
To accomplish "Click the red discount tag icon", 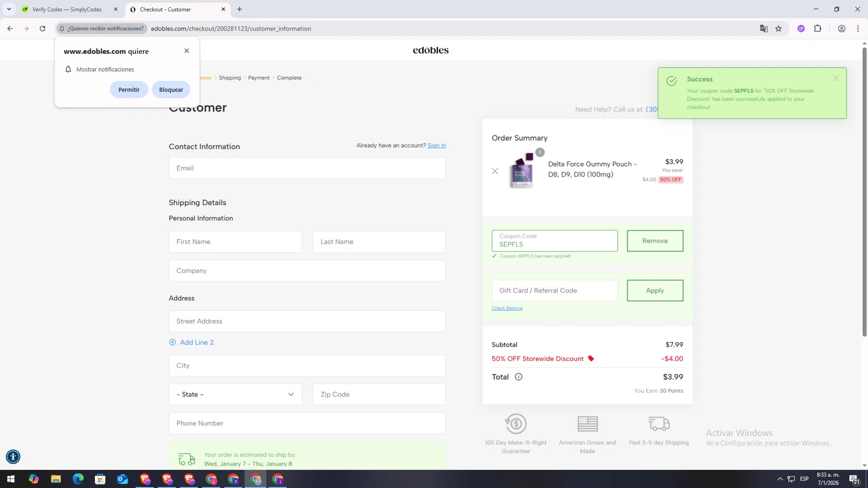I will [x=591, y=358].
